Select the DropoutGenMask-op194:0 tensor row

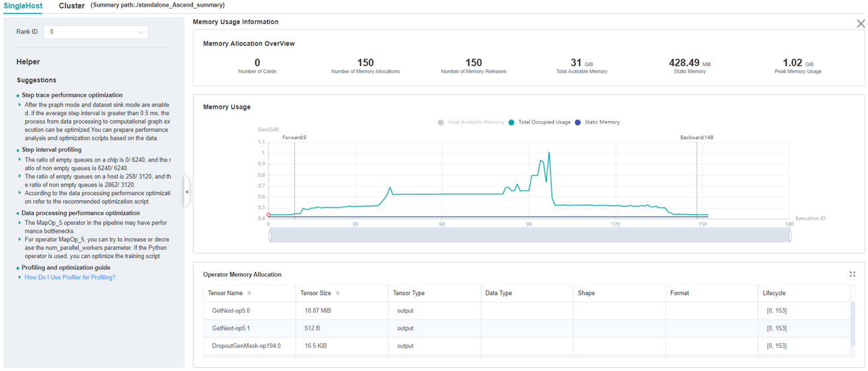coord(246,346)
